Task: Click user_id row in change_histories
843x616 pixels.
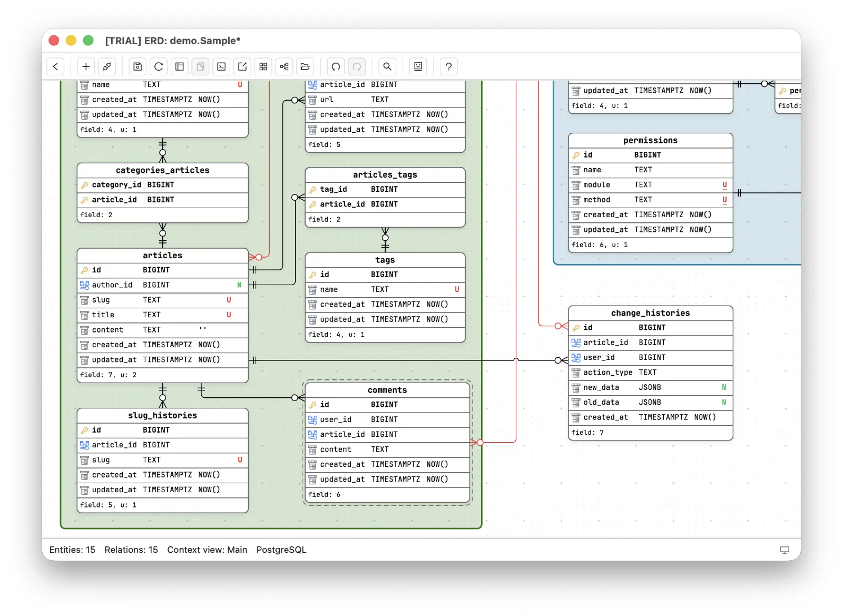Action: (x=650, y=358)
